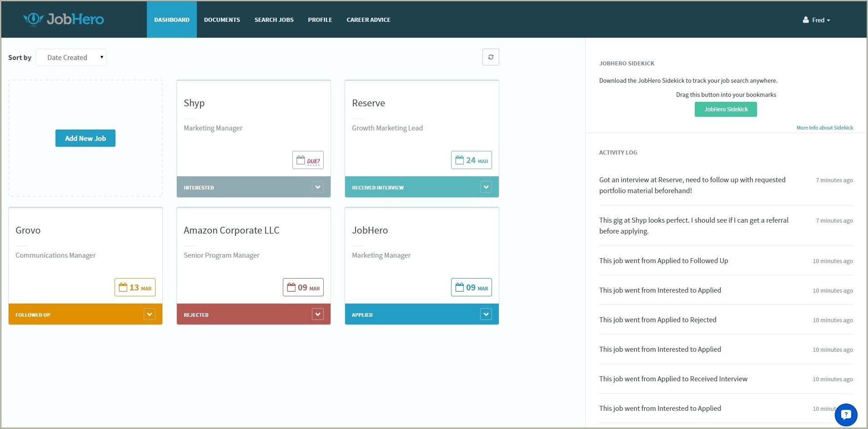Click the Add New Job button
This screenshot has width=868, height=429.
[x=85, y=138]
